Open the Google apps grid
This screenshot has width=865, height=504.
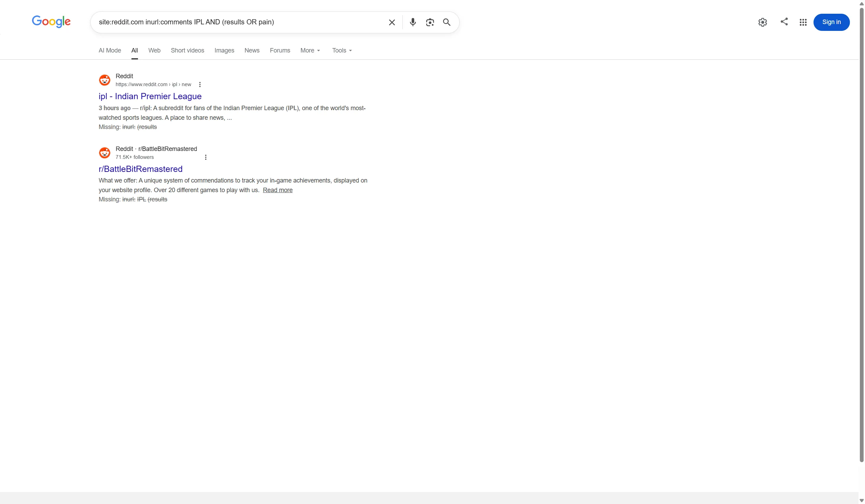tap(803, 22)
